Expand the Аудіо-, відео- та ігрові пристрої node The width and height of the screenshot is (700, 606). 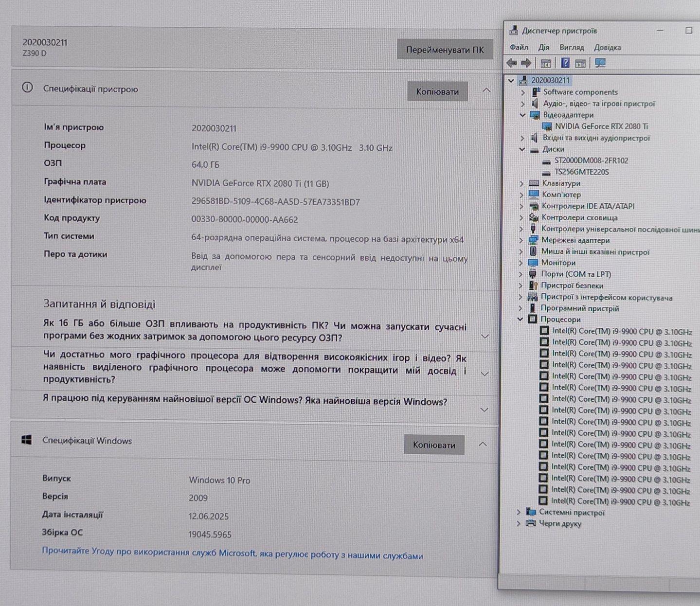click(x=522, y=104)
